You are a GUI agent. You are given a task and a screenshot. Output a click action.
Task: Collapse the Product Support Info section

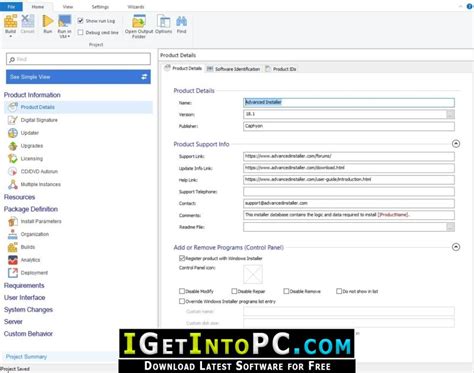click(x=456, y=144)
